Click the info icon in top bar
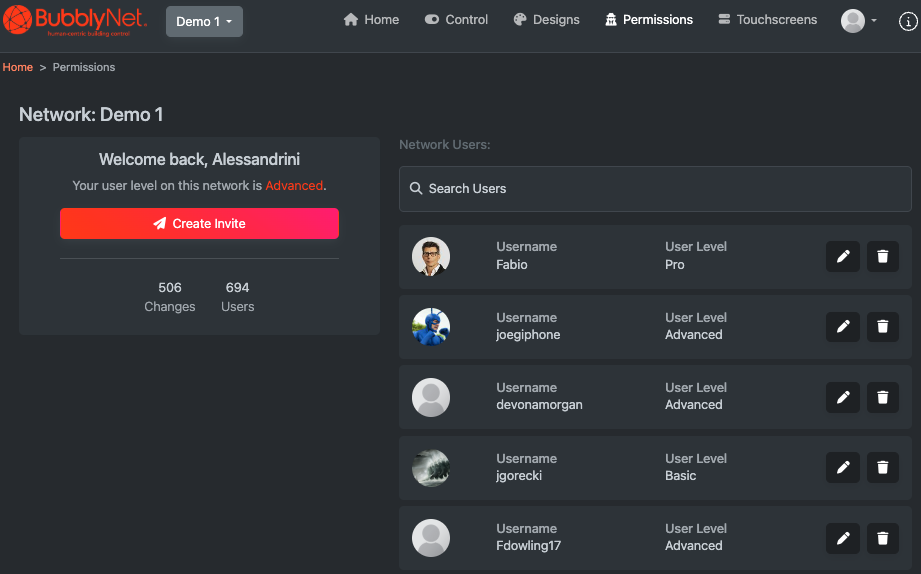 click(907, 21)
